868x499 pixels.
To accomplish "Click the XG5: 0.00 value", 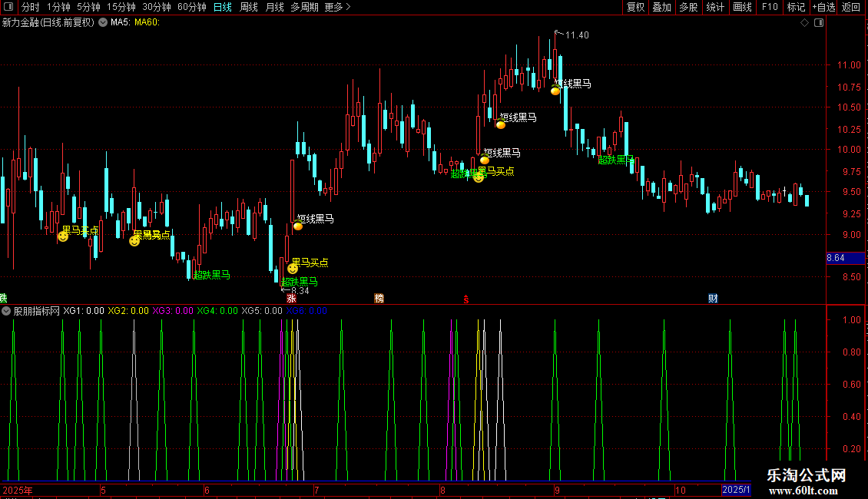I will pyautogui.click(x=262, y=311).
